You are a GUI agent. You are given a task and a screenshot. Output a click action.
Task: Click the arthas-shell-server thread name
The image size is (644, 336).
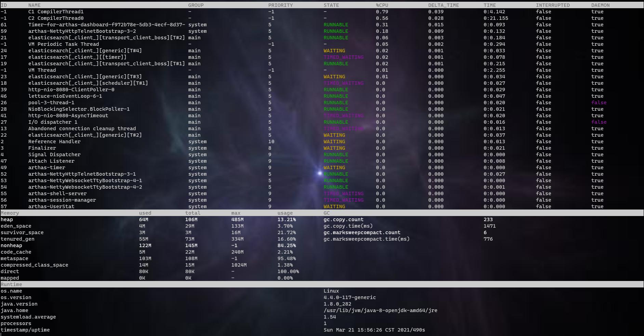click(57, 193)
